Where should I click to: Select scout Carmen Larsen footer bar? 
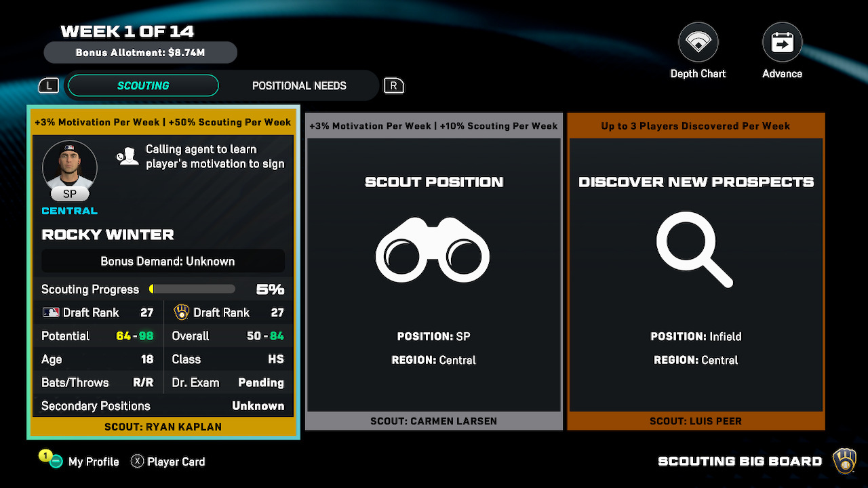(433, 421)
